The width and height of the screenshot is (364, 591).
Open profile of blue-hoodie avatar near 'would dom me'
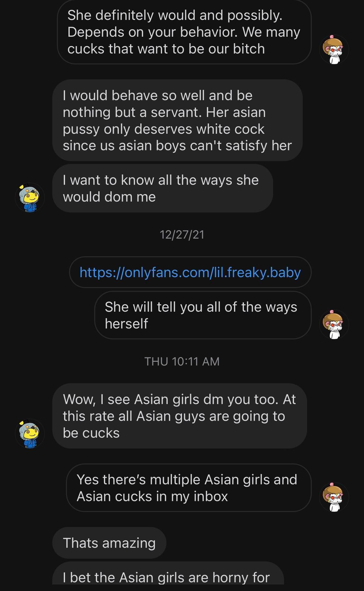click(30, 198)
